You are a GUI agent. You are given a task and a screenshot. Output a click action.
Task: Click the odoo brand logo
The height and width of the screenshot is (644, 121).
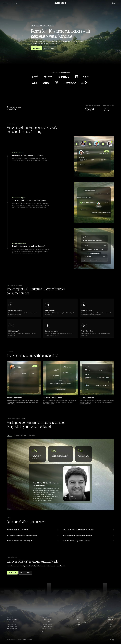click(46, 83)
